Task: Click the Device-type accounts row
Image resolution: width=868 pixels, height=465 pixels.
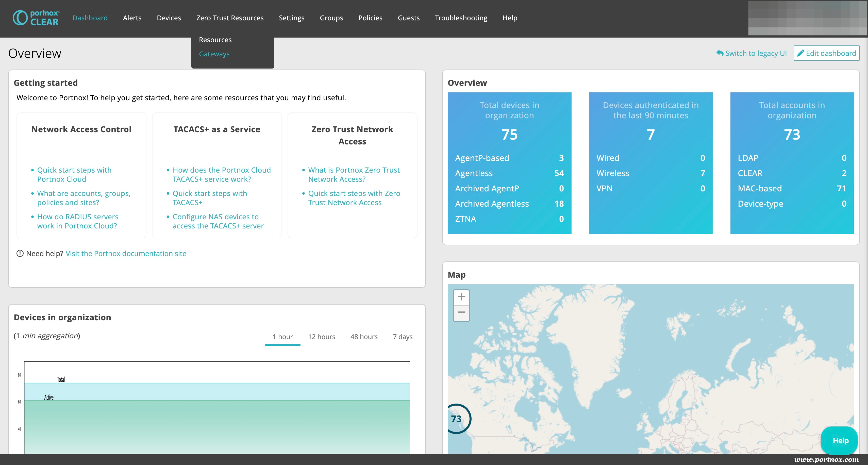Action: (792, 204)
